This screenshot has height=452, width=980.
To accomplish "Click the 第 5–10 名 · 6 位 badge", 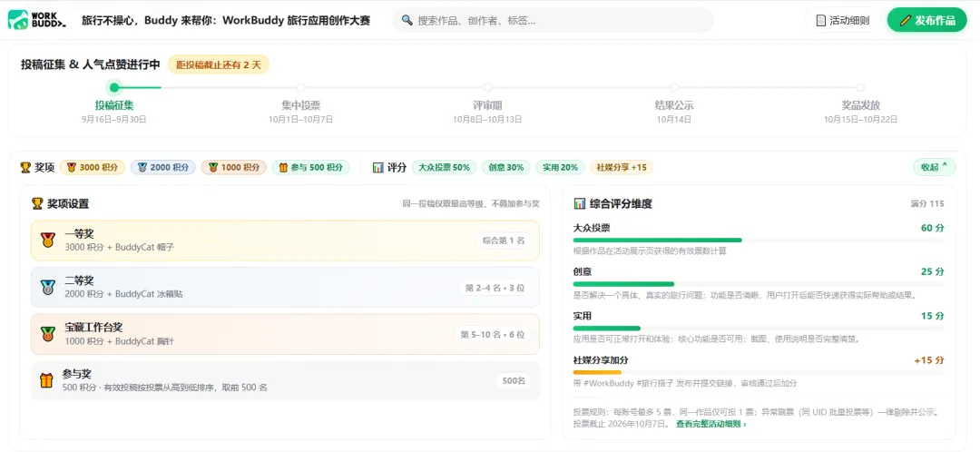I will point(493,335).
